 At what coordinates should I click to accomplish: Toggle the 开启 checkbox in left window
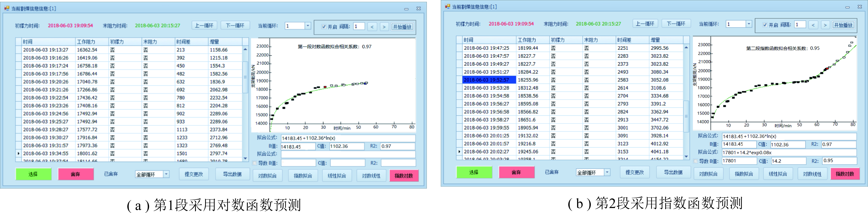coord(324,27)
